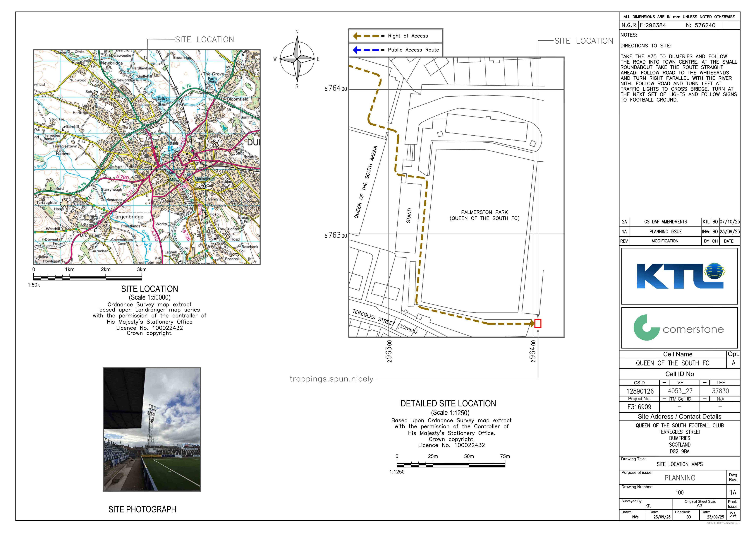Image resolution: width=756 pixels, height=535 pixels.
Task: Click the Cornerstone logo
Action: pos(679,328)
